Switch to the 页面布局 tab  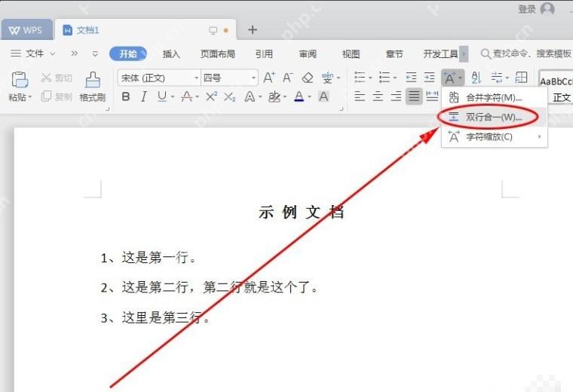(217, 54)
